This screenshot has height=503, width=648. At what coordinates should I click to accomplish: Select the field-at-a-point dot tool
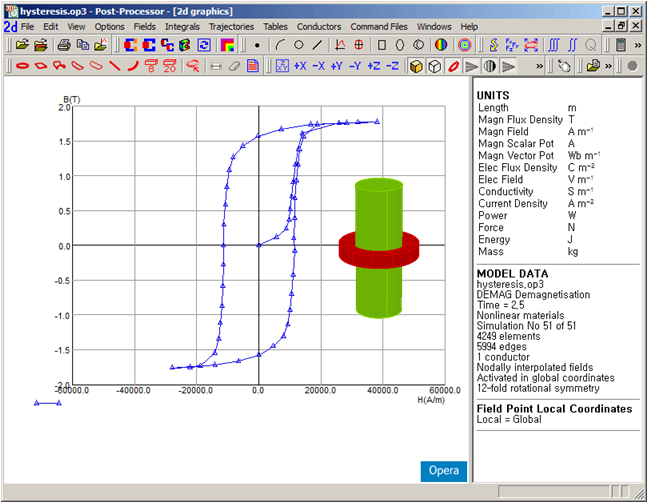click(x=257, y=45)
